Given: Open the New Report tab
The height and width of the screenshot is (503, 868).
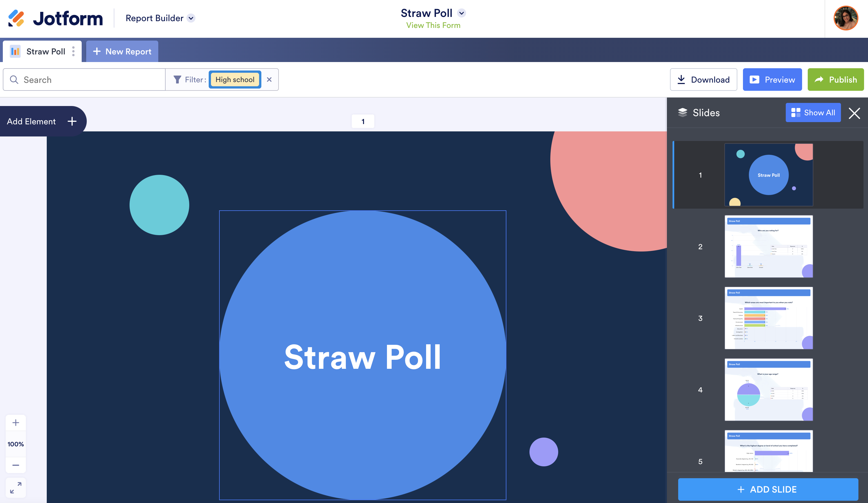Looking at the screenshot, I should [x=122, y=51].
